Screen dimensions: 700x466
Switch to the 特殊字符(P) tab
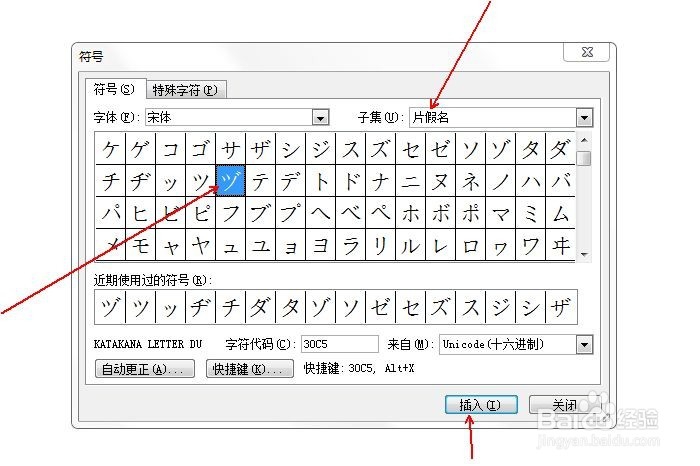pyautogui.click(x=186, y=90)
